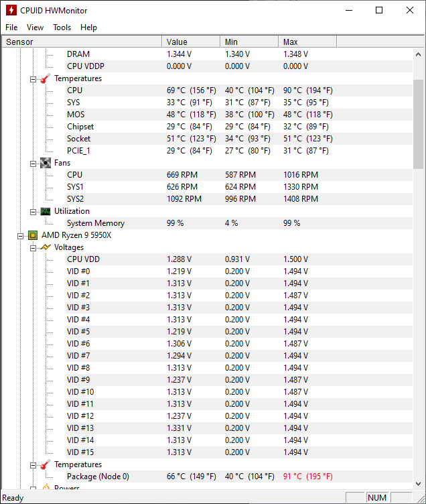The height and width of the screenshot is (504, 426).
Task: Select the VID #12 row
Action: (x=239, y=416)
